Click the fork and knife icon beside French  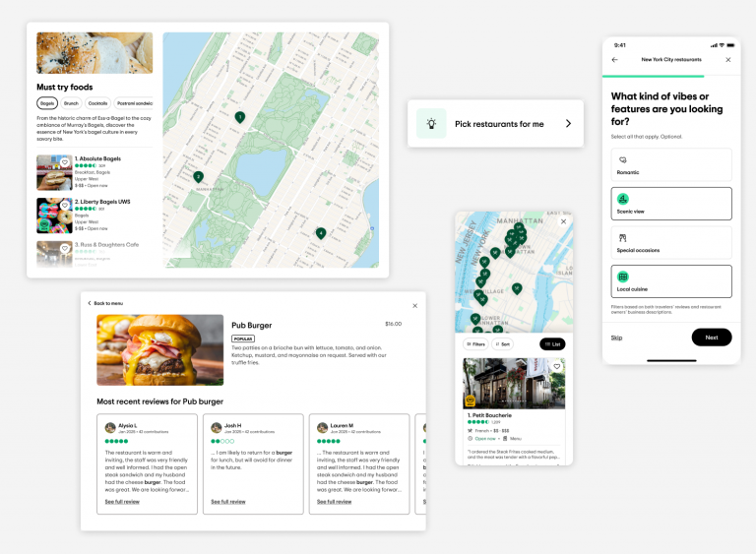coord(471,431)
